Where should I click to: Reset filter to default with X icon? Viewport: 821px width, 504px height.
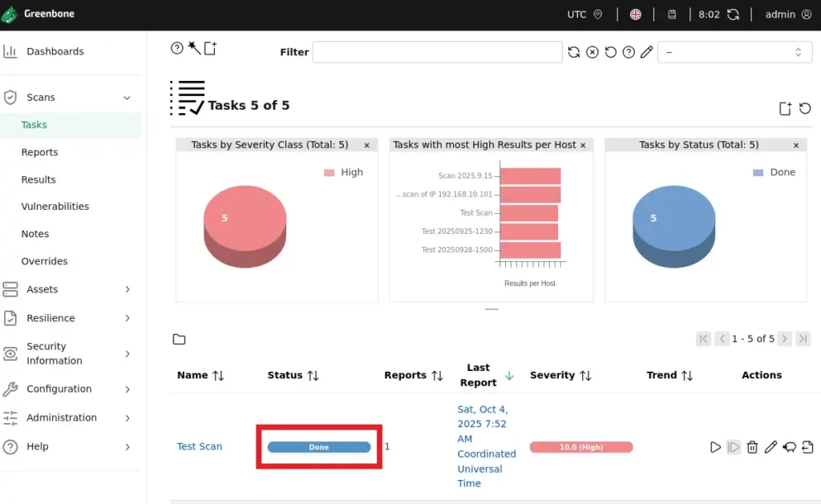coord(592,52)
